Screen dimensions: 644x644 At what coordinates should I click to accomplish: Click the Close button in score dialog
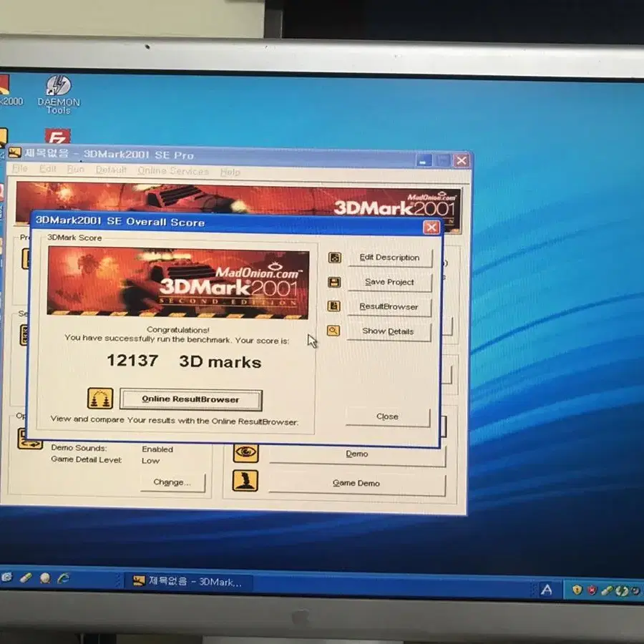click(387, 417)
